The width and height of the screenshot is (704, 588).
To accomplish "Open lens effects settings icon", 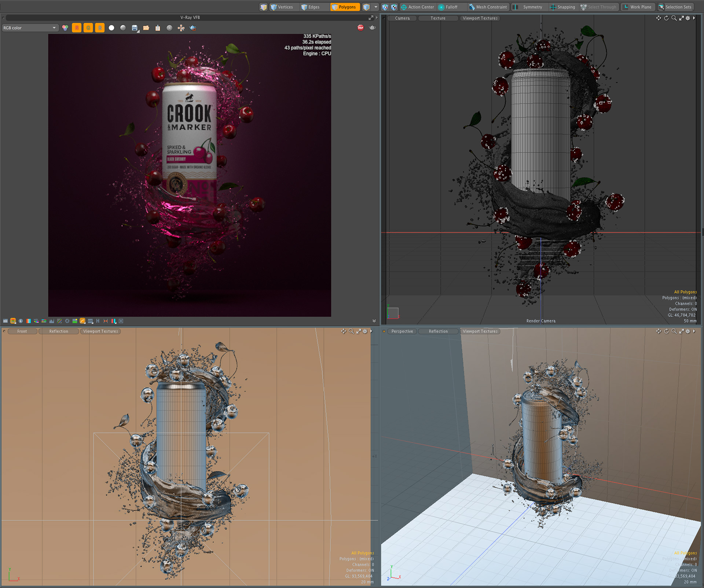I will click(x=121, y=321).
